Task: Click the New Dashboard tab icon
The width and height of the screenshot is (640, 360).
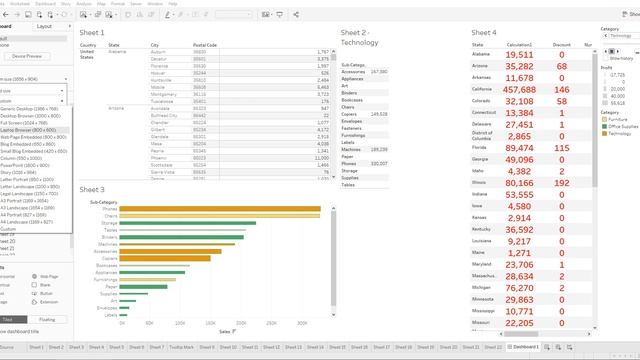Action: pos(558,347)
